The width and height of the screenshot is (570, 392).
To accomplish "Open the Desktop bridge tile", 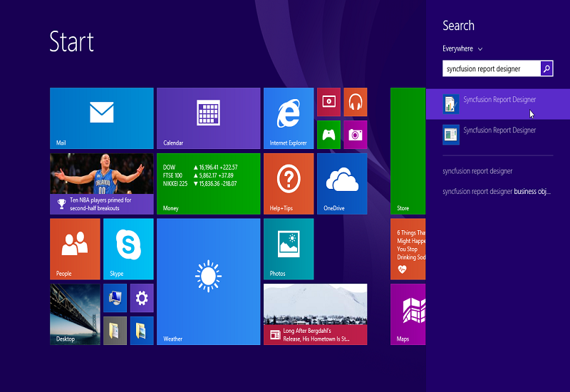I will pos(75,314).
